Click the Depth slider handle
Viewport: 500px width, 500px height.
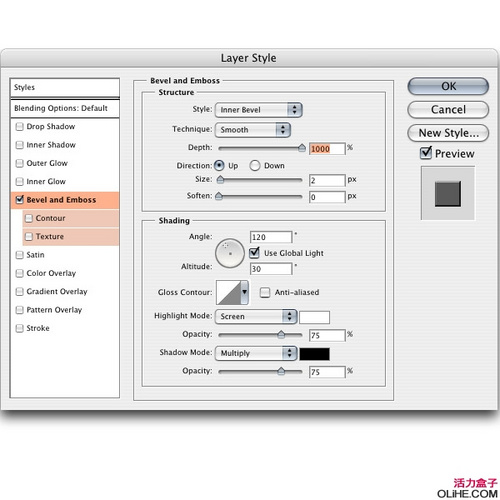pyautogui.click(x=302, y=148)
